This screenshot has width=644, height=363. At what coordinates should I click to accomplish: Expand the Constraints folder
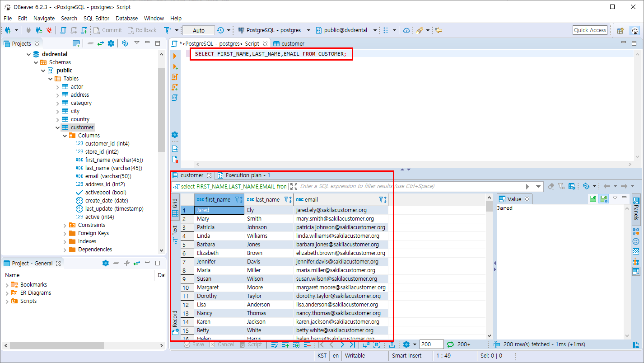click(x=65, y=225)
